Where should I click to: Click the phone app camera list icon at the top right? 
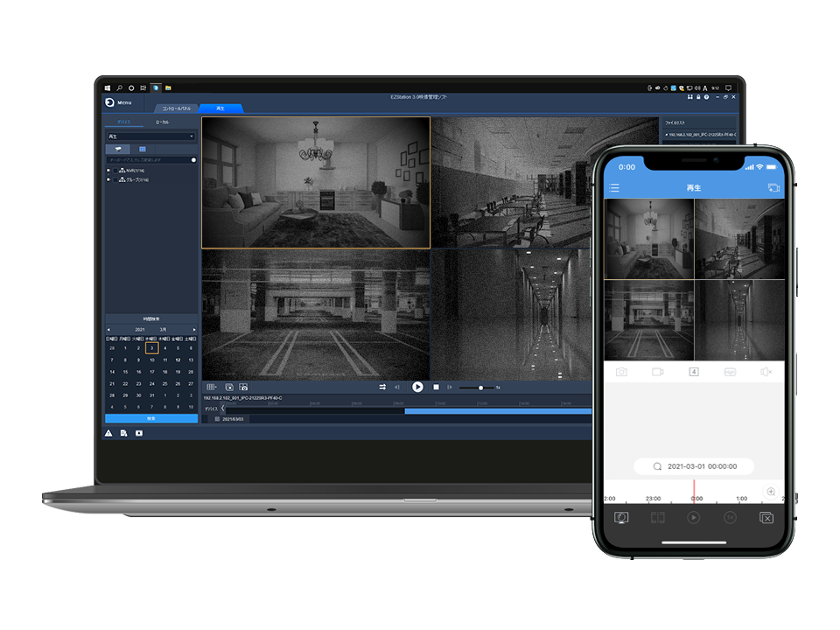[x=773, y=187]
